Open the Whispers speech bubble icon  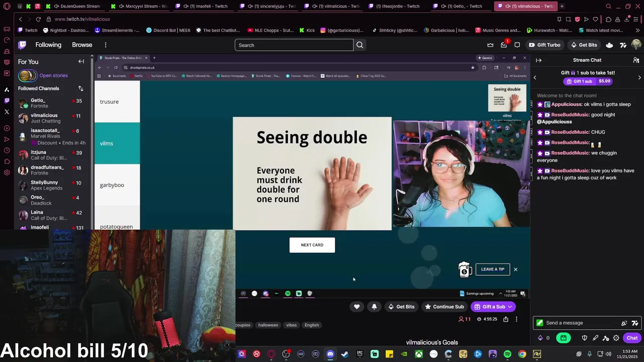tap(517, 45)
